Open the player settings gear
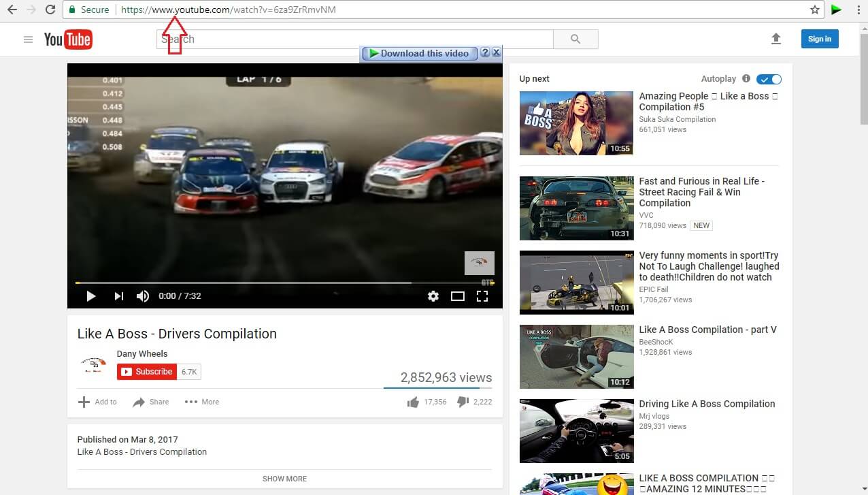 [x=433, y=296]
